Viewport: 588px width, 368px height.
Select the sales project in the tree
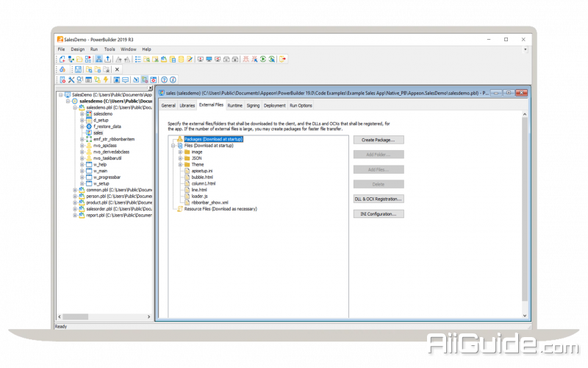(98, 133)
